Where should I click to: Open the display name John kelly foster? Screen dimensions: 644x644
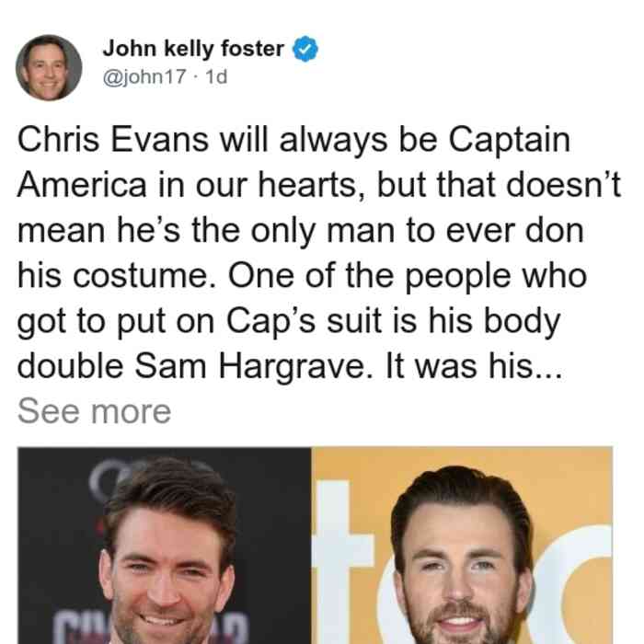[193, 49]
